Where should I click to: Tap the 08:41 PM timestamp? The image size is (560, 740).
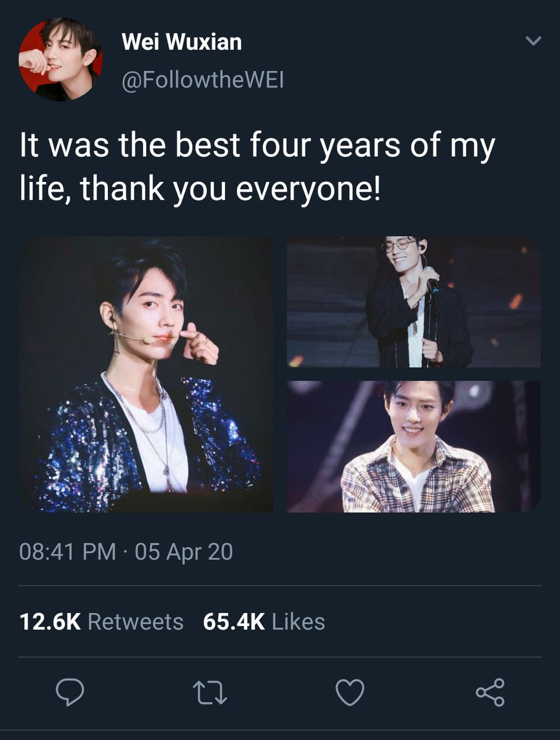click(x=68, y=551)
